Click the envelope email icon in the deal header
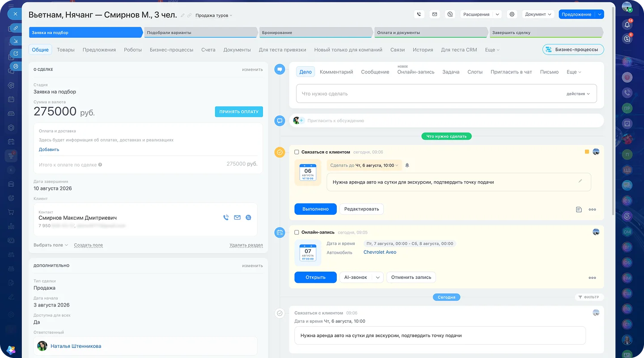This screenshot has height=358, width=644. pyautogui.click(x=434, y=14)
